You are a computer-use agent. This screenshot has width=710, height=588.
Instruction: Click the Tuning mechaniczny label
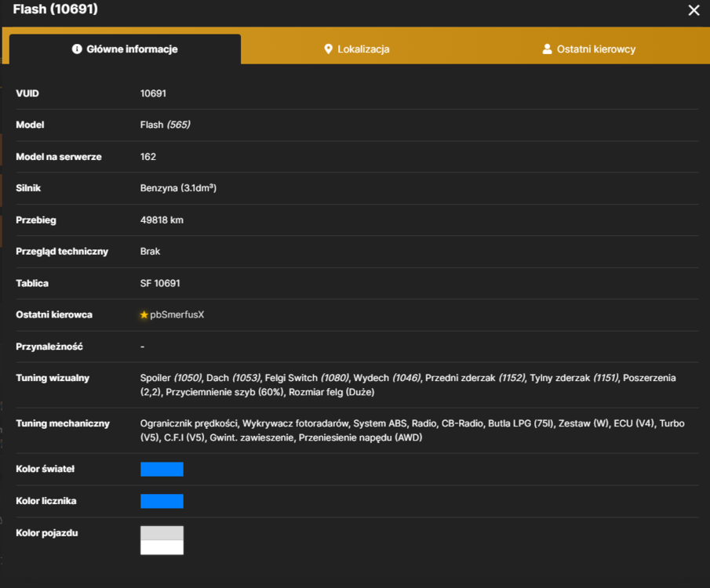(x=63, y=423)
